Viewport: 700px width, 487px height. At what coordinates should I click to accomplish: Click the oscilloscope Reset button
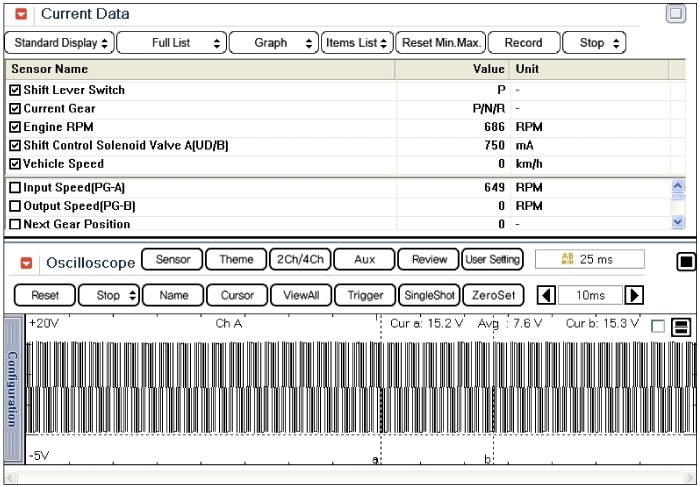[45, 296]
